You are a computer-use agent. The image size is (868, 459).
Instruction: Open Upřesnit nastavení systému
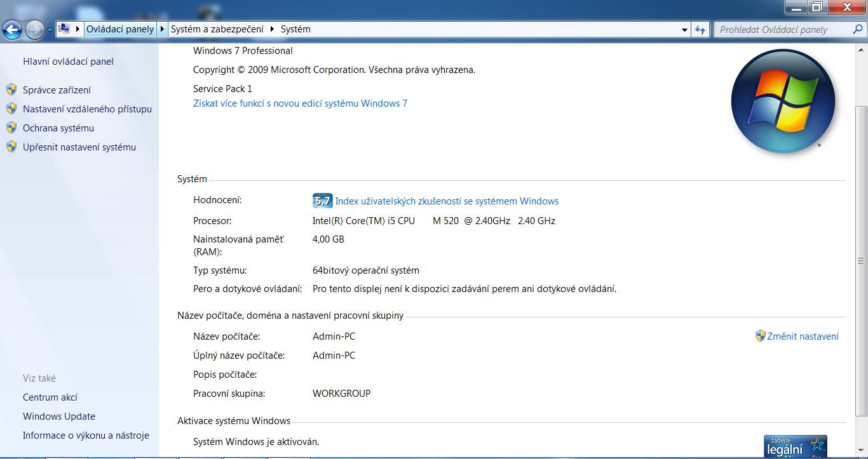point(79,147)
